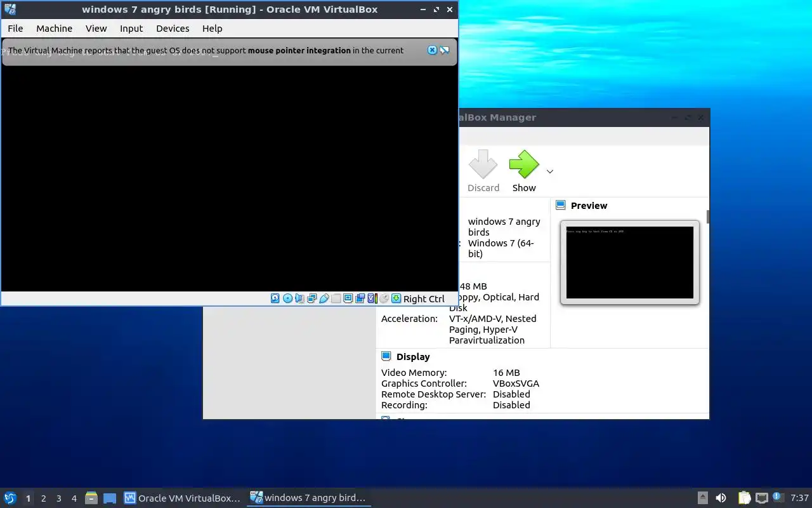
Task: Switch to workspace 2
Action: point(43,498)
